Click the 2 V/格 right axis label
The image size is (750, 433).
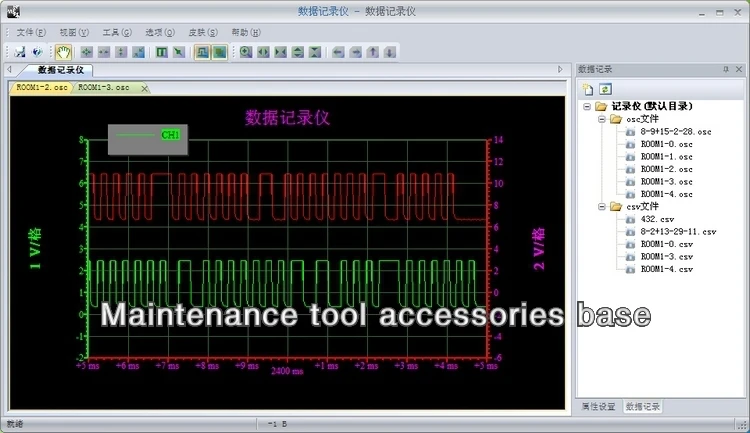pyautogui.click(x=539, y=249)
